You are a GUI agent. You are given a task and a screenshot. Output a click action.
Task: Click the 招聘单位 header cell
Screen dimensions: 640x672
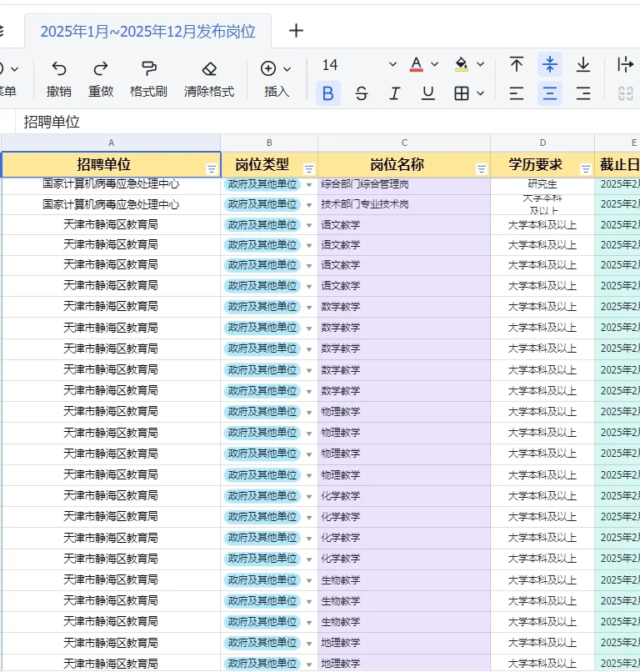coord(111,164)
